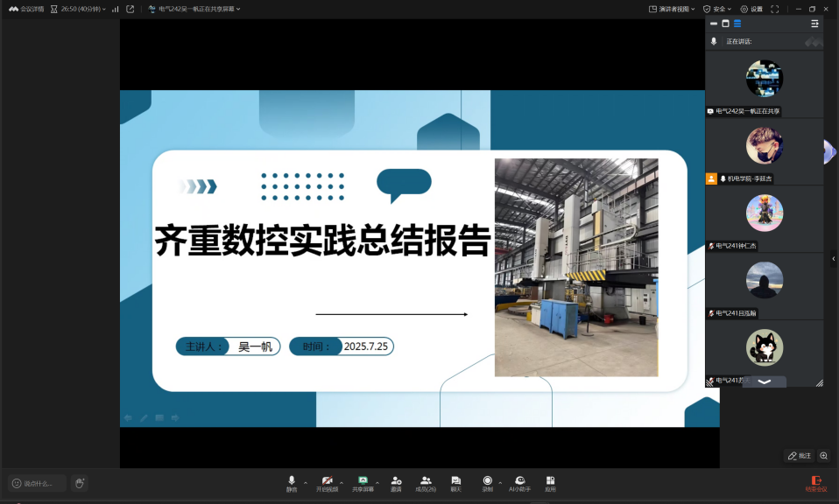This screenshot has height=504, width=839.
Task: Mute the microphone (静音)
Action: pos(292,483)
